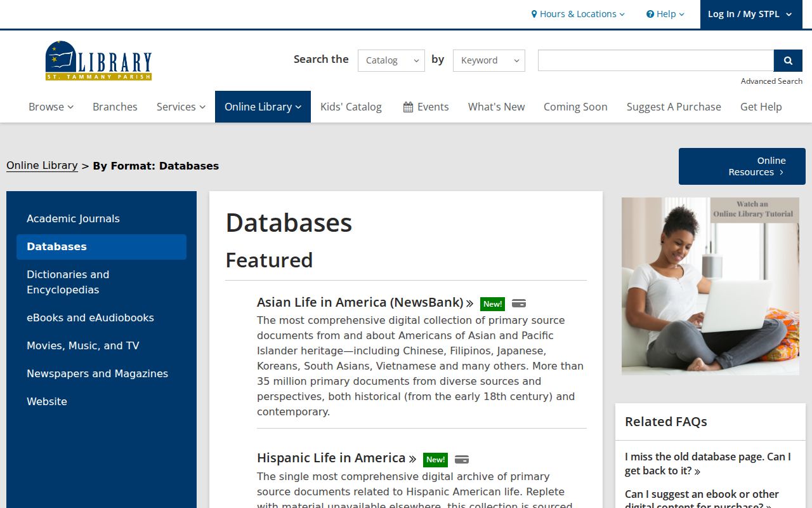Select Website in the sidebar
This screenshot has width=812, height=508.
101,401
